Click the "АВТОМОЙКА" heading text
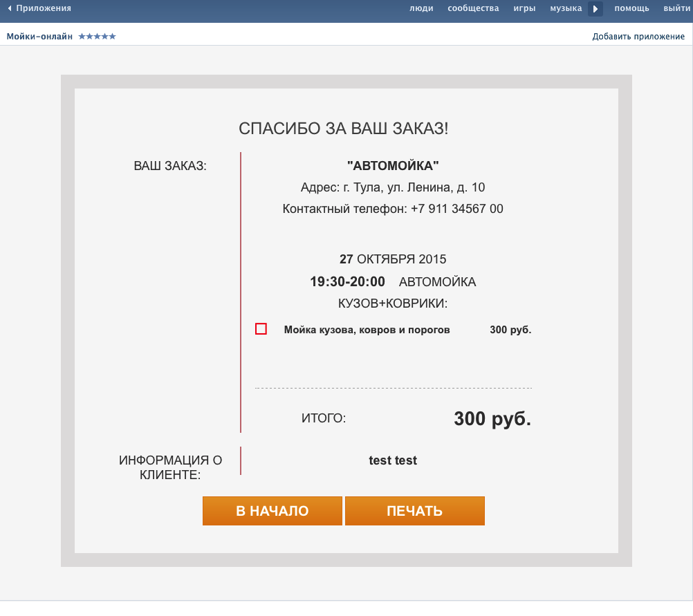 click(x=393, y=166)
